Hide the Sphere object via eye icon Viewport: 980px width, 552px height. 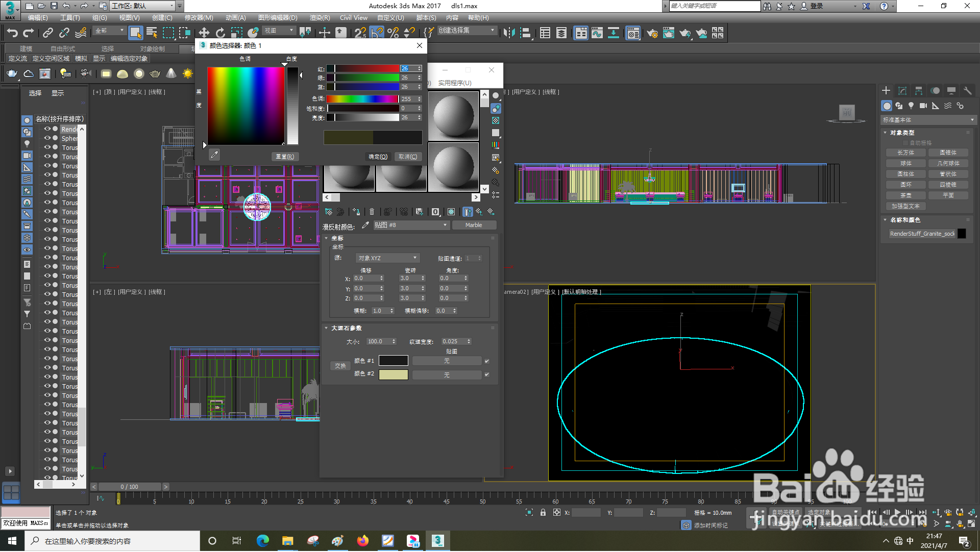pyautogui.click(x=47, y=138)
